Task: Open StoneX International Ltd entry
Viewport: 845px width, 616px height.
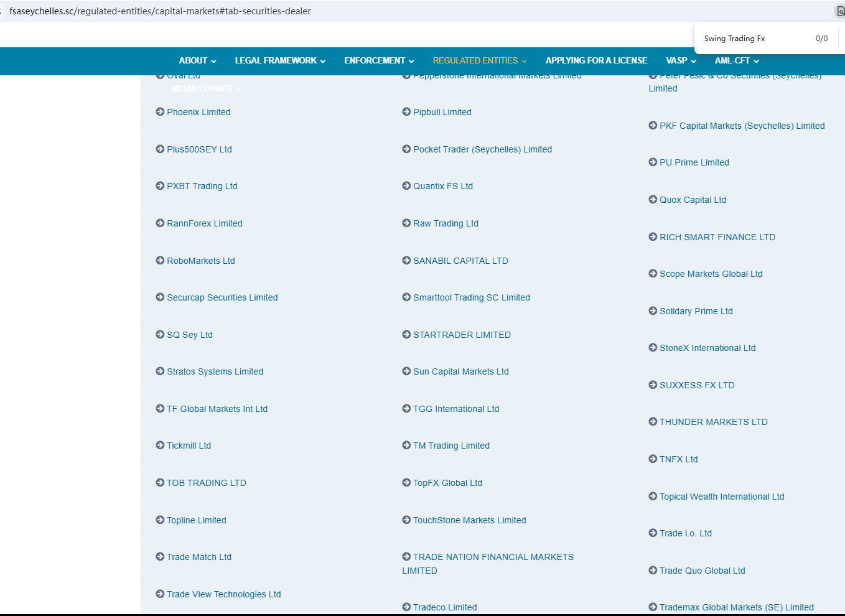Action: pos(707,348)
